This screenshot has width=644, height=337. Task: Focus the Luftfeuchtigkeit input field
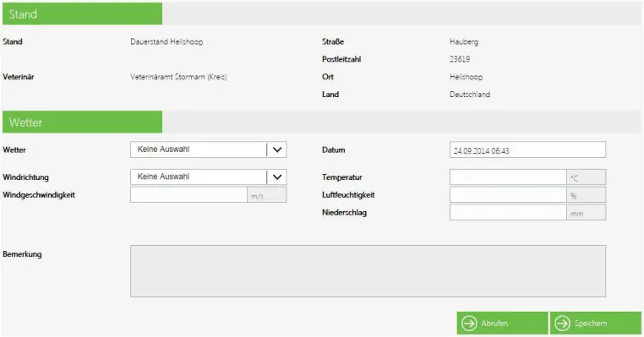coord(508,195)
